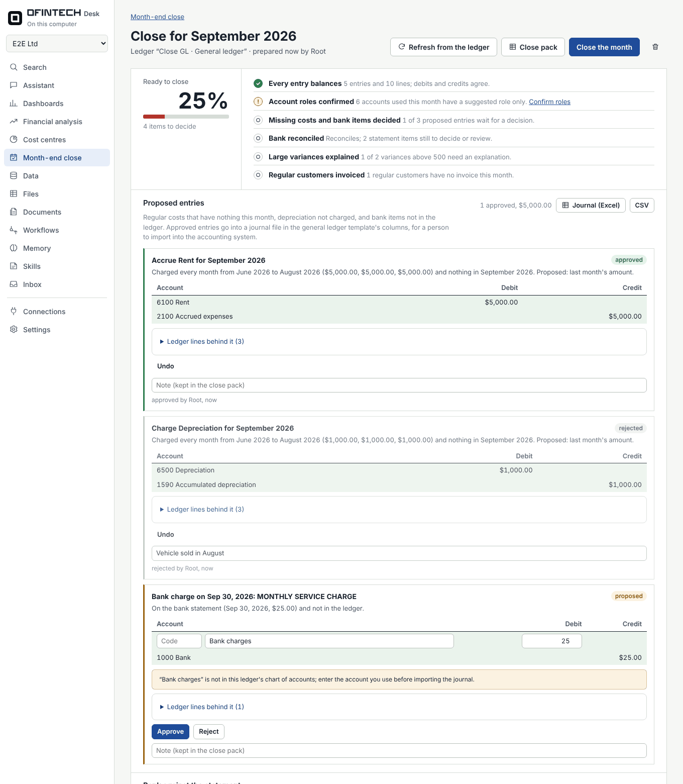683x784 pixels.
Task: Click the Ready to close progress bar
Action: [x=186, y=117]
